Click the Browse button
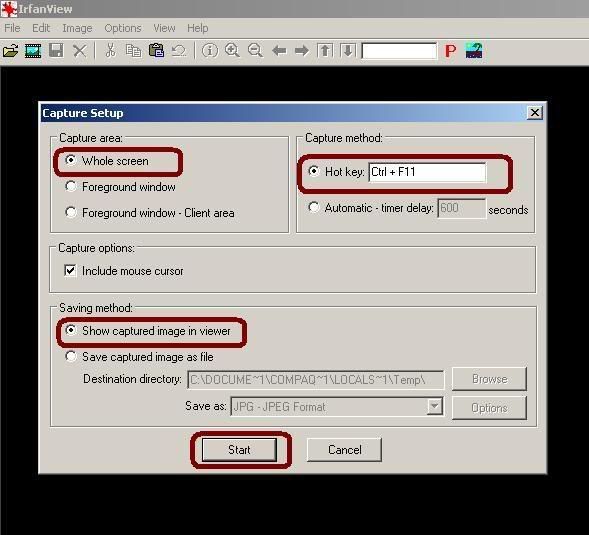 pos(489,379)
